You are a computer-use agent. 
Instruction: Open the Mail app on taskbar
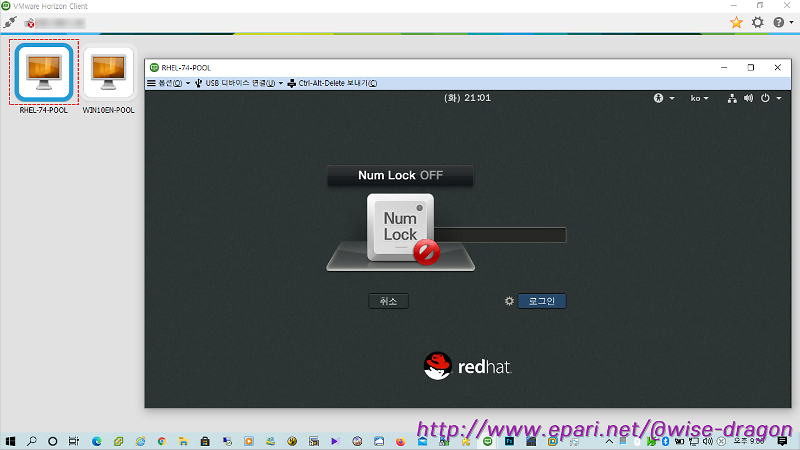tap(422, 441)
